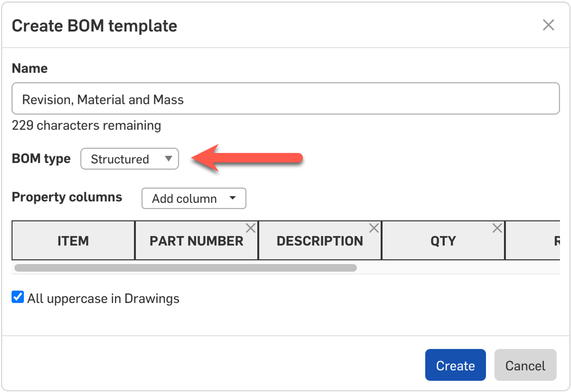Remove the DESCRIPTION column
The width and height of the screenshot is (571, 392).
(x=374, y=228)
